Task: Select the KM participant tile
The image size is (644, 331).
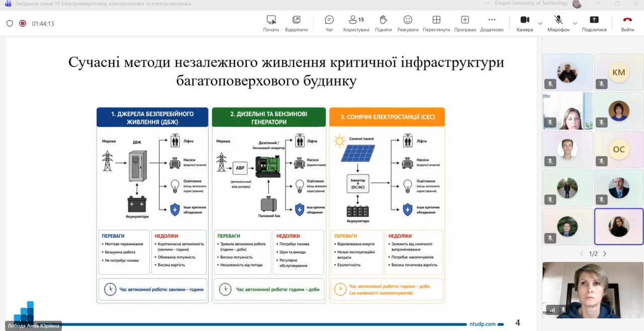Action: (618, 72)
